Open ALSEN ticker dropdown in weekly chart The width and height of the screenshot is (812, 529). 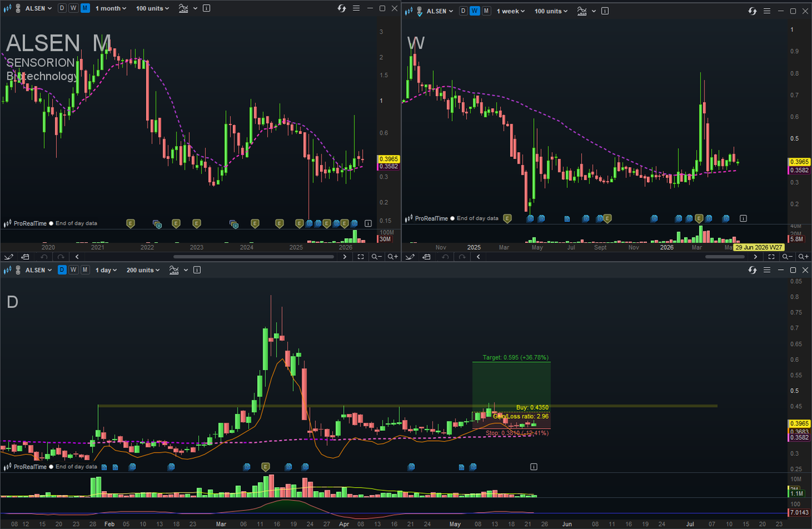click(440, 11)
